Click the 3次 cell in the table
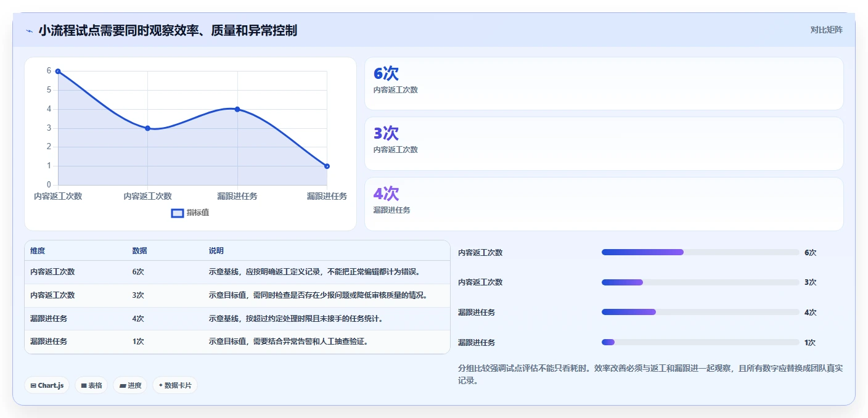 coord(138,295)
